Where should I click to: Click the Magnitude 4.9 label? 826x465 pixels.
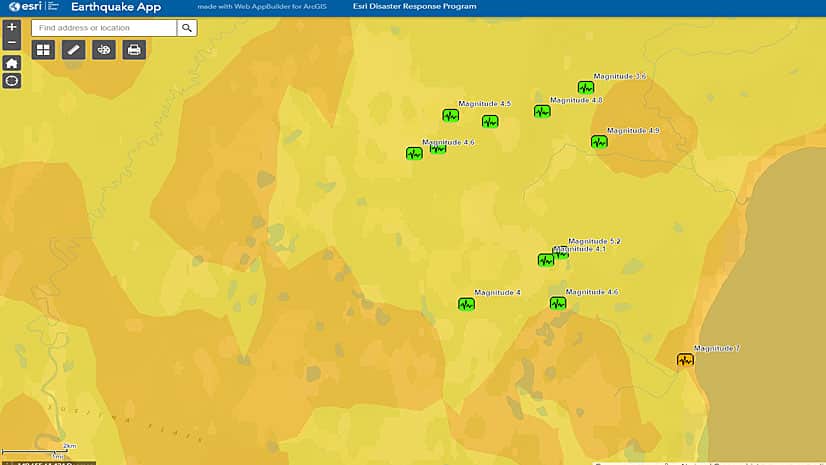tap(633, 131)
